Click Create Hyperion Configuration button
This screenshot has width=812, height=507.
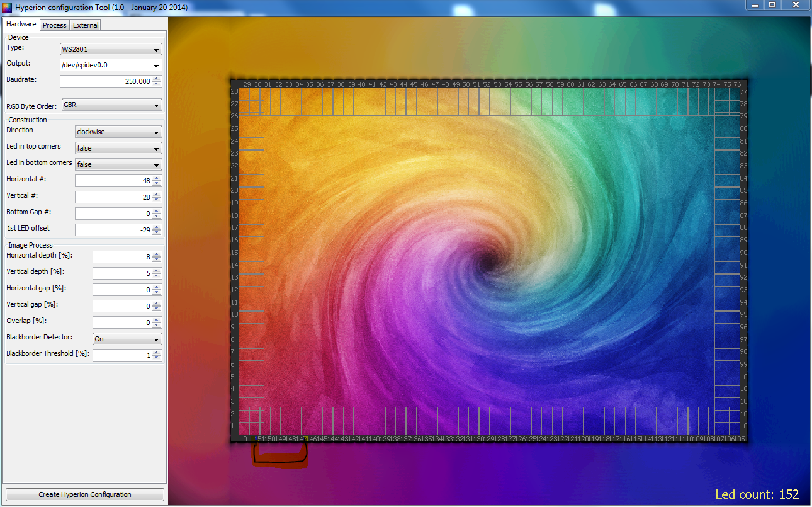click(x=85, y=494)
